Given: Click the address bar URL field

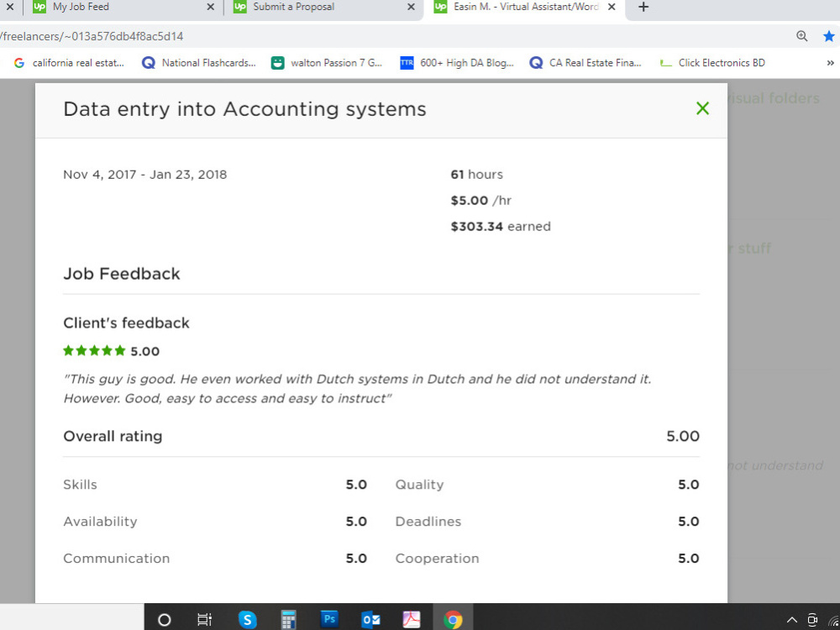Looking at the screenshot, I should pyautogui.click(x=394, y=36).
